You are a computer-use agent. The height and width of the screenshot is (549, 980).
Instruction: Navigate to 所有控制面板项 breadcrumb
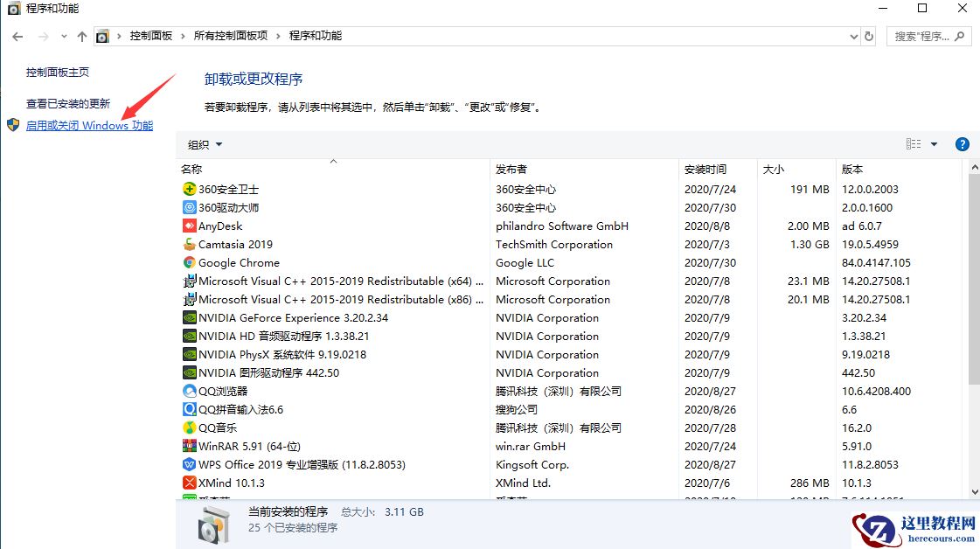(x=232, y=37)
